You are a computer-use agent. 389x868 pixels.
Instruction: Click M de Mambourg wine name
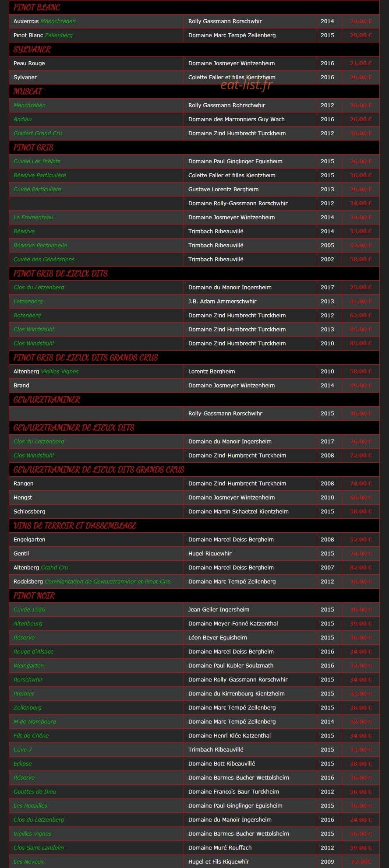tap(35, 721)
